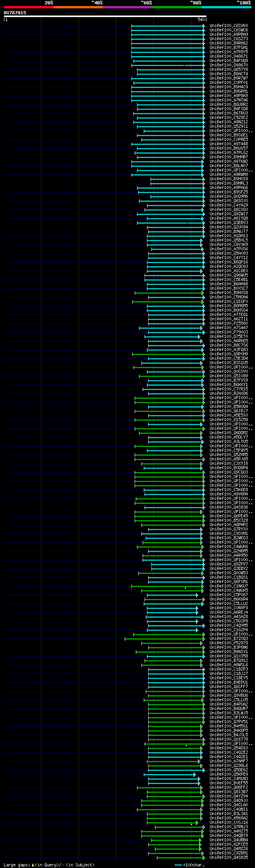
Task: Click the UniRef100_Q7PV51 hit name
Action: [229, 722]
